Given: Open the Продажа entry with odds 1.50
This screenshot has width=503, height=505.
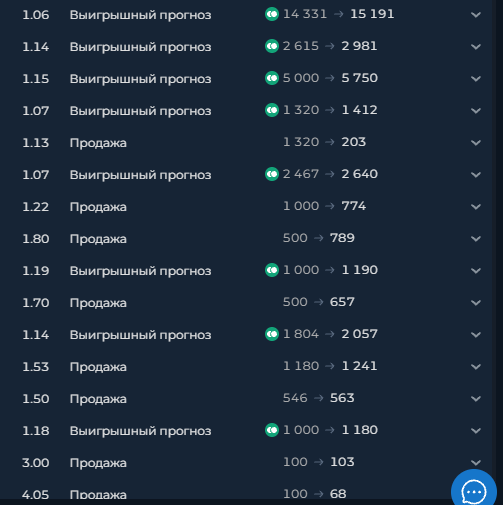Looking at the screenshot, I should pyautogui.click(x=98, y=399).
